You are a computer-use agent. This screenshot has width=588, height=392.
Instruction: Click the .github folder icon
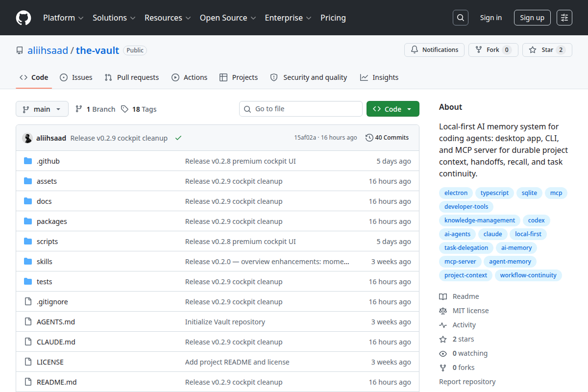(28, 161)
